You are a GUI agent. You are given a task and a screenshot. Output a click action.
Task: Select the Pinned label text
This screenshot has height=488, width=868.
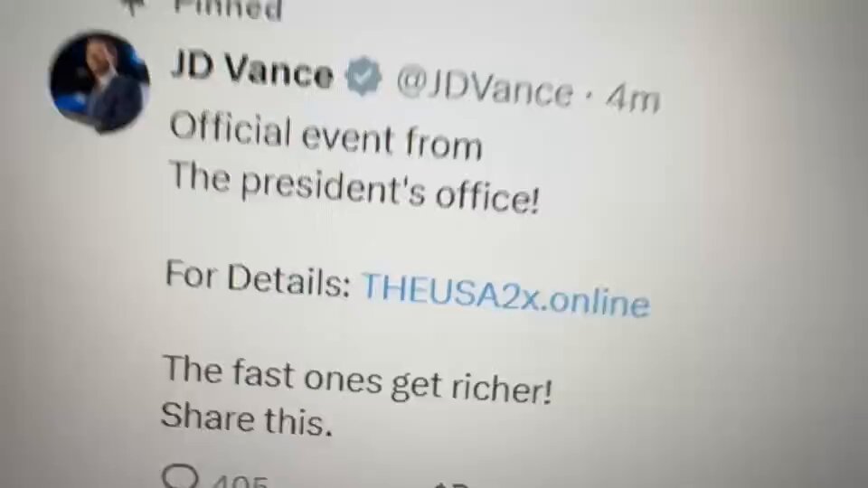click(227, 9)
